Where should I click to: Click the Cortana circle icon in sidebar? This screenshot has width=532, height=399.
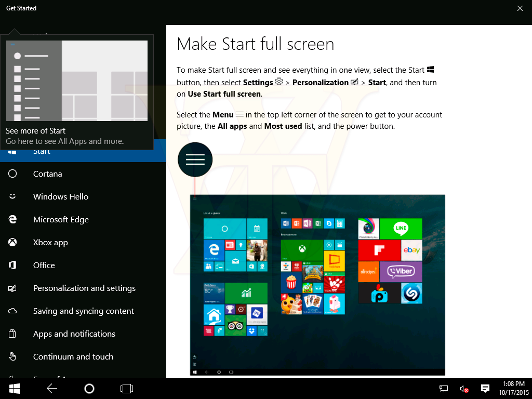tap(13, 174)
